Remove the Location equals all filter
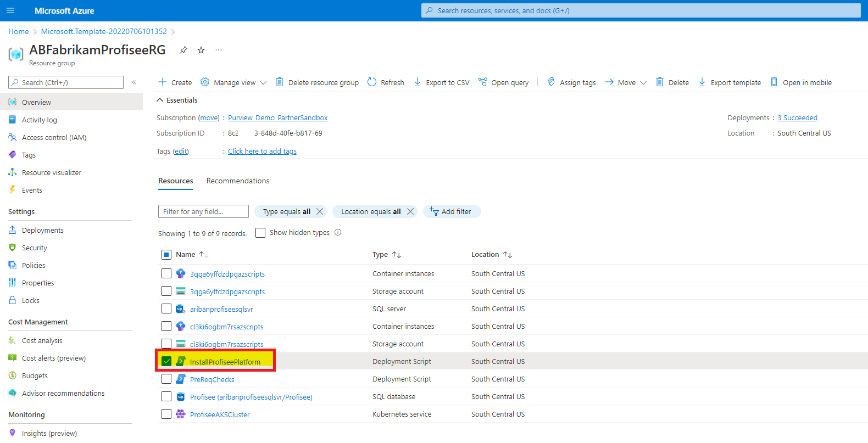Viewport: 868px width, 443px height. (410, 211)
